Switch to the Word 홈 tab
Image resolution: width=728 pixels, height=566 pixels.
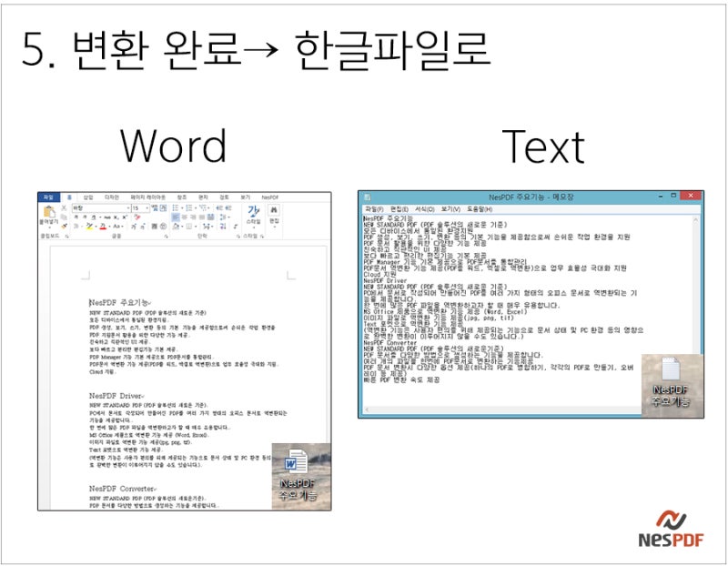69,197
